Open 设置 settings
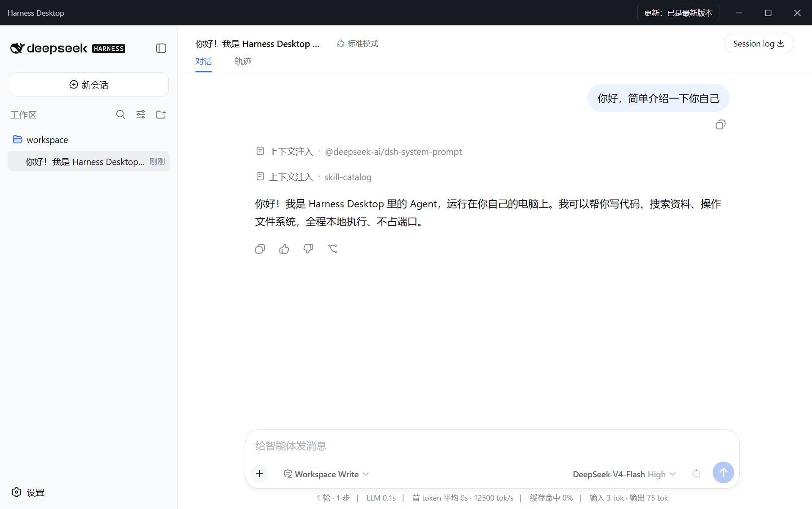This screenshot has height=509, width=812. tap(28, 492)
